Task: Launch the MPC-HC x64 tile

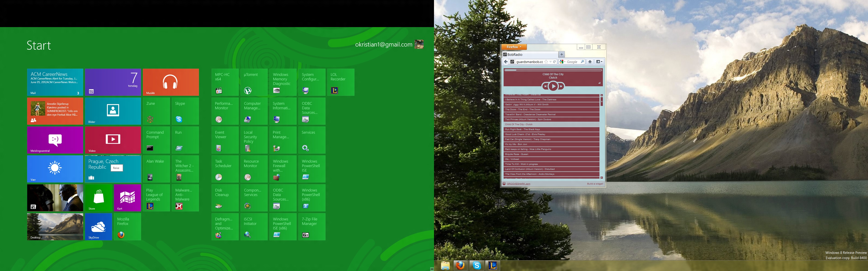Action: [225, 82]
